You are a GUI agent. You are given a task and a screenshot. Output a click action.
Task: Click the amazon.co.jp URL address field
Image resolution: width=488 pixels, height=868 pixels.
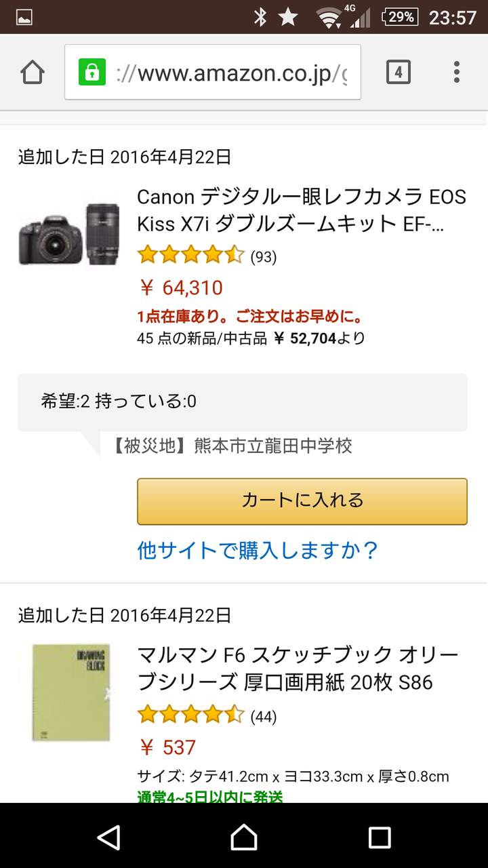[x=213, y=72]
